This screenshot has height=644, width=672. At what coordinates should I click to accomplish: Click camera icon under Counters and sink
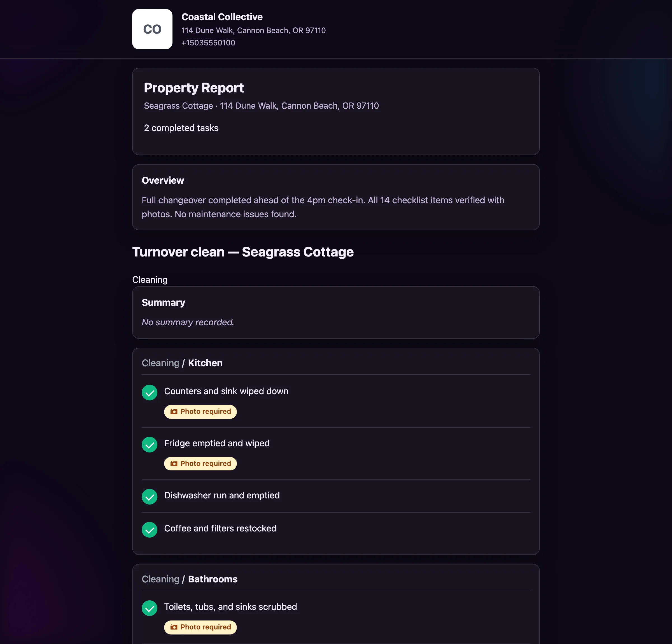(x=174, y=412)
